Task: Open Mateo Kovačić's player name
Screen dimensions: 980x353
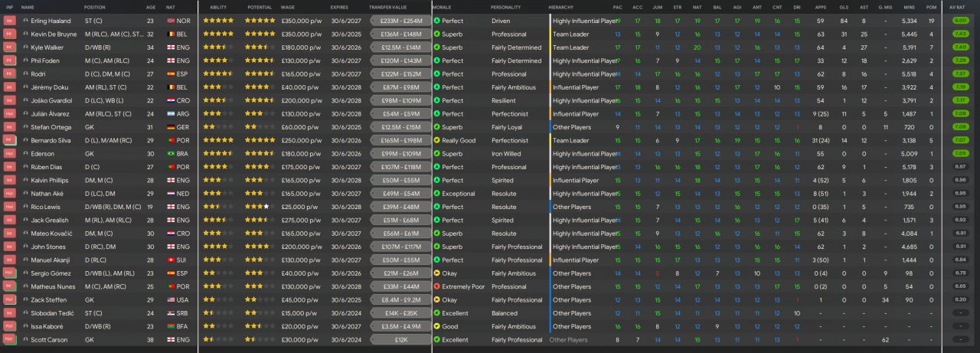Action: 51,234
